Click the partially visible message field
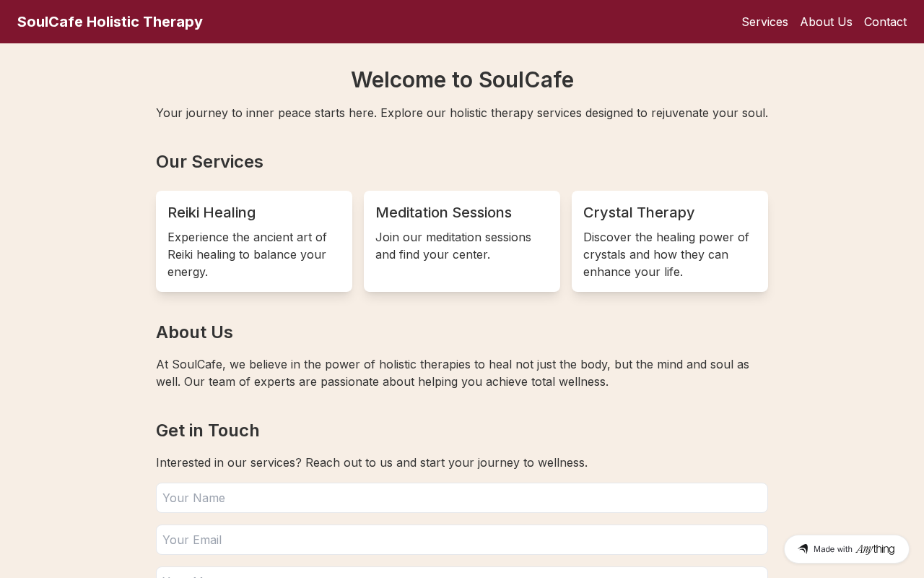The height and width of the screenshot is (578, 924). (x=462, y=573)
